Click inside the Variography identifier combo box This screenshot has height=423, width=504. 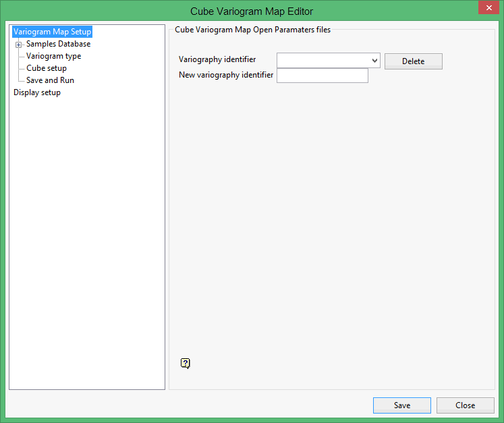click(x=323, y=61)
